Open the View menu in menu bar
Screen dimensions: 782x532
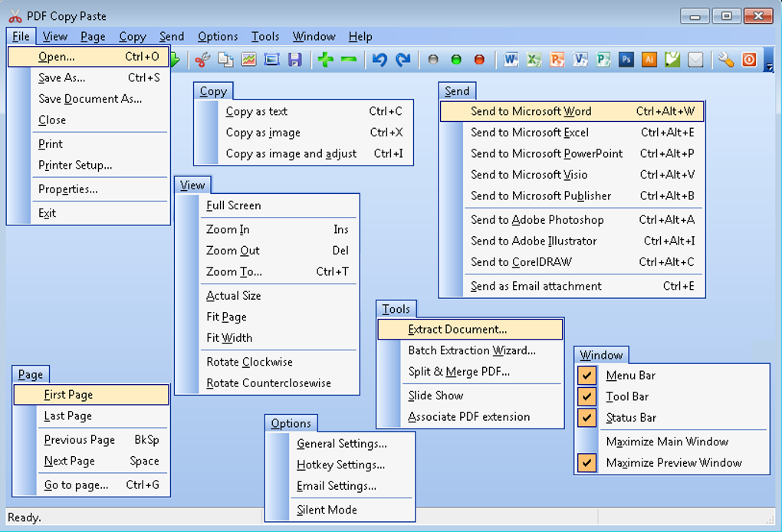pyautogui.click(x=55, y=36)
